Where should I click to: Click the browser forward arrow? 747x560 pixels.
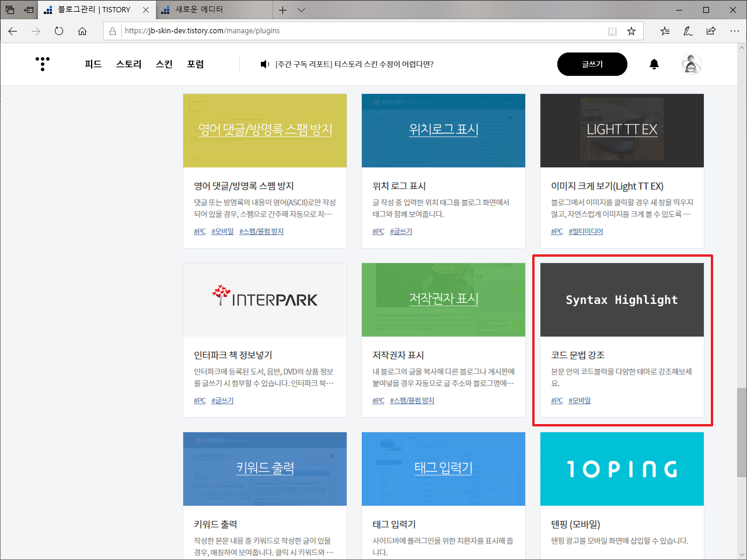tap(36, 31)
